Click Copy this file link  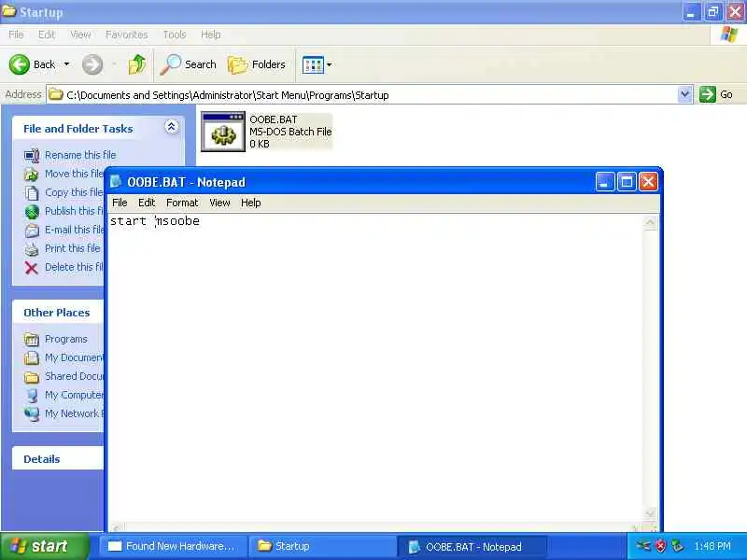click(x=74, y=192)
